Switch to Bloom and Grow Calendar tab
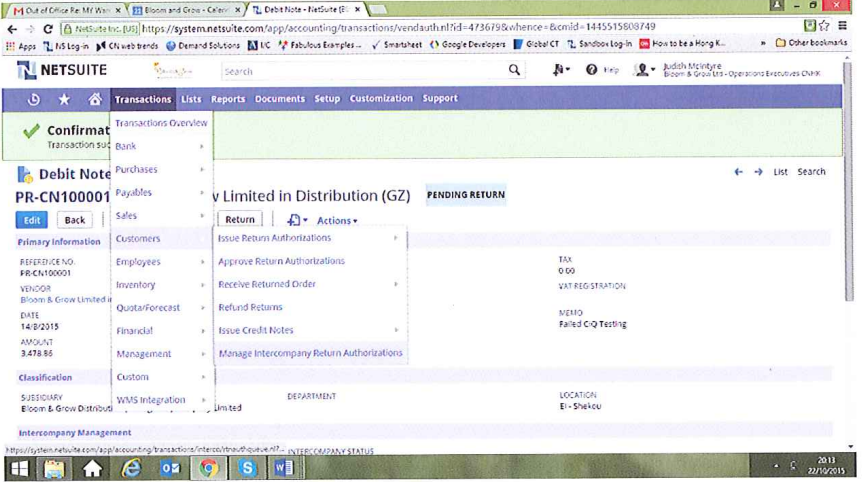864x482 pixels. coord(187,10)
